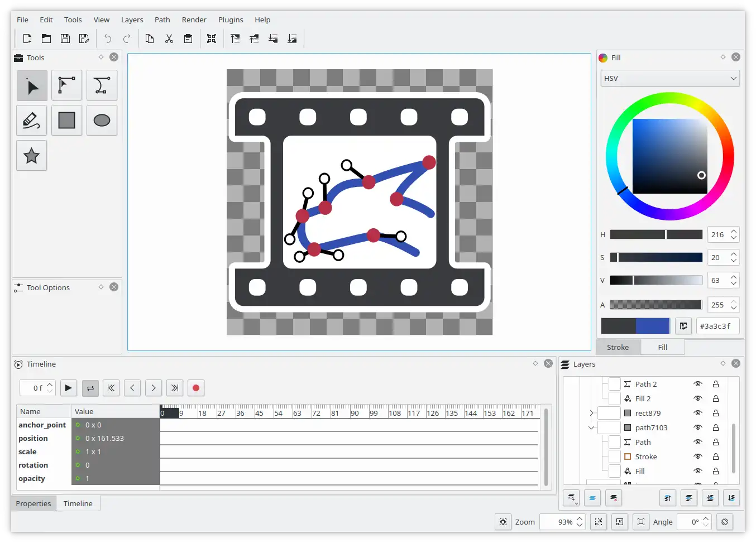
Task: Collapse the path7103 layer group
Action: (x=591, y=427)
